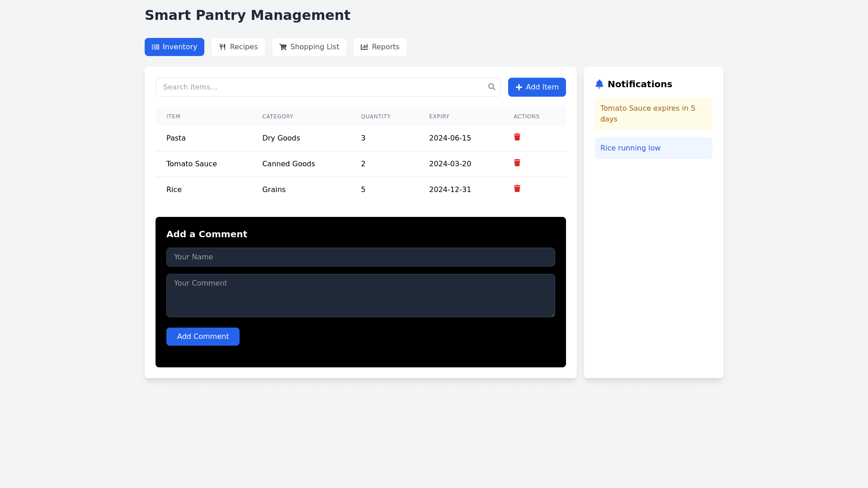Click the Your Comment text area
Screen dimensions: 868x488
[360, 296]
